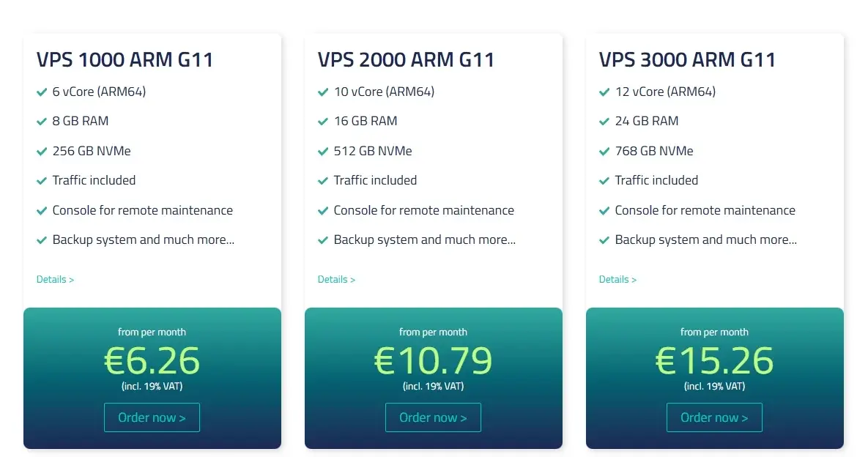868x457 pixels.
Task: Open Details link for VPS 1000 ARM G11
Action: pyautogui.click(x=55, y=280)
